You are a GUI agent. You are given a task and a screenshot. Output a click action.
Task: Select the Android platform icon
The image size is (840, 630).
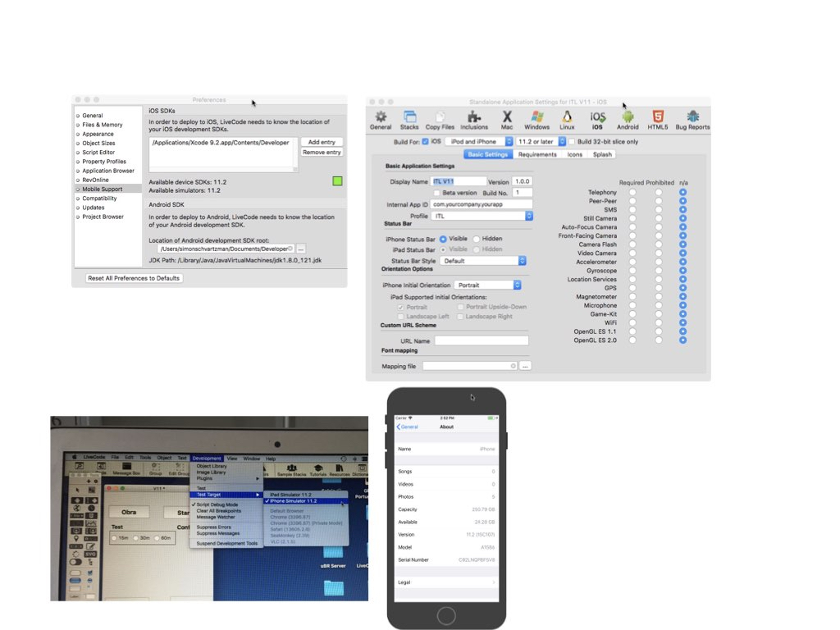(628, 120)
